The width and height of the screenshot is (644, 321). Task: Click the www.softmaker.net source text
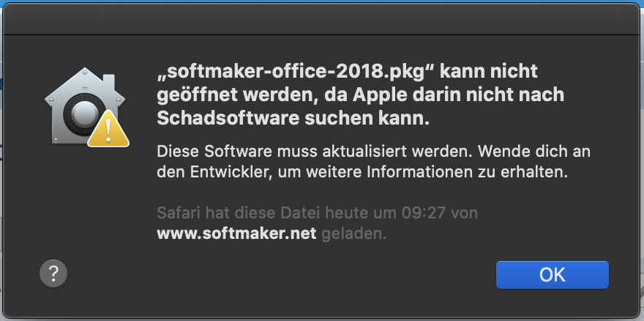[236, 234]
